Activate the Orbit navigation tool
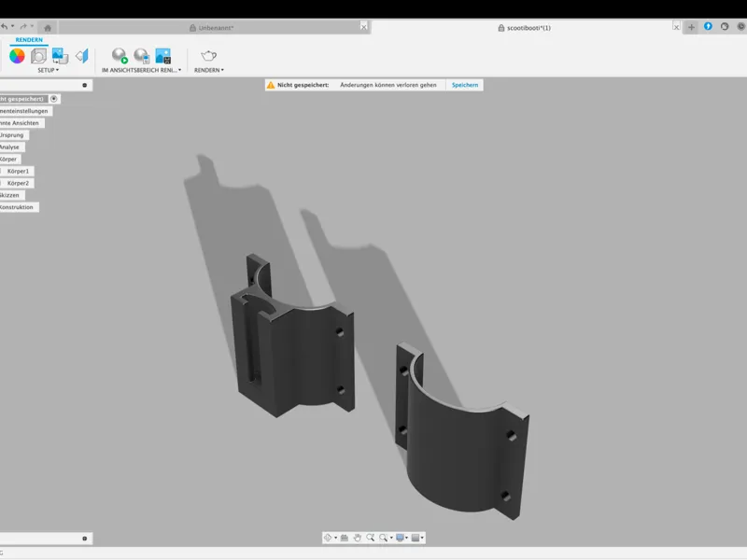Viewport: 747px width, 560px height. (328, 538)
